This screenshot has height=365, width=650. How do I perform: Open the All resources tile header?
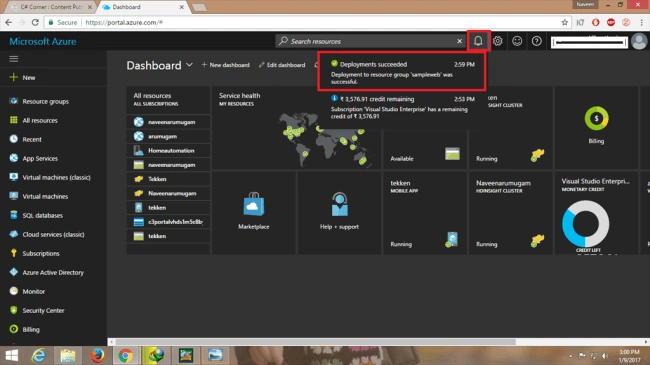[168, 99]
